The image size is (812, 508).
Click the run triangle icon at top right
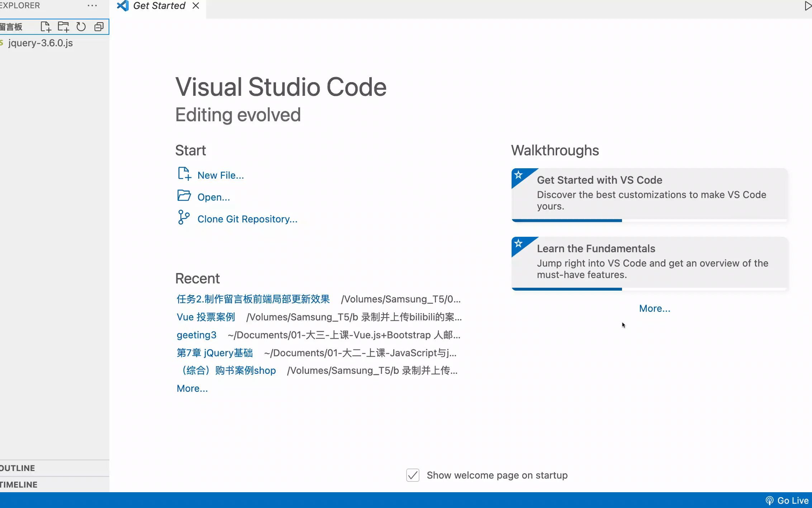(808, 6)
